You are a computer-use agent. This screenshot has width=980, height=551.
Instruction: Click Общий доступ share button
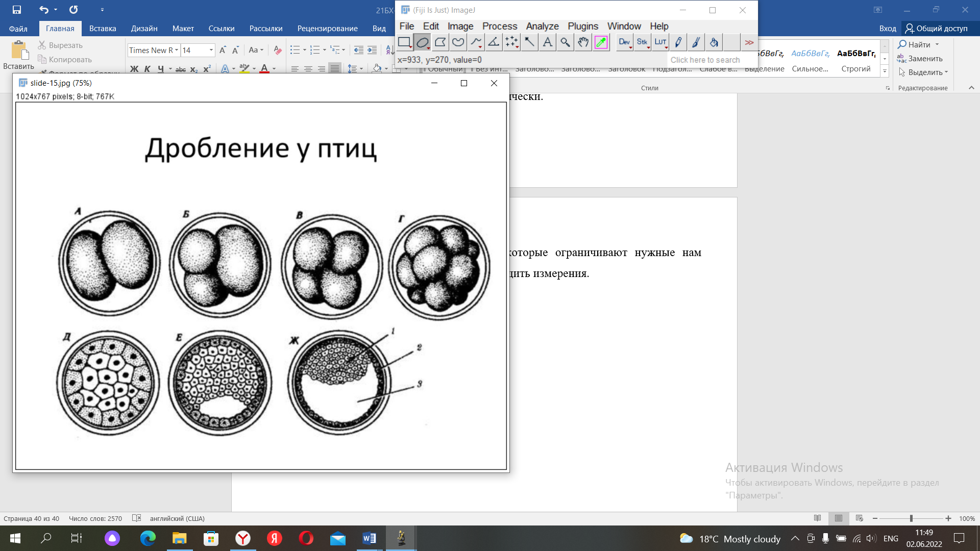[x=937, y=29]
